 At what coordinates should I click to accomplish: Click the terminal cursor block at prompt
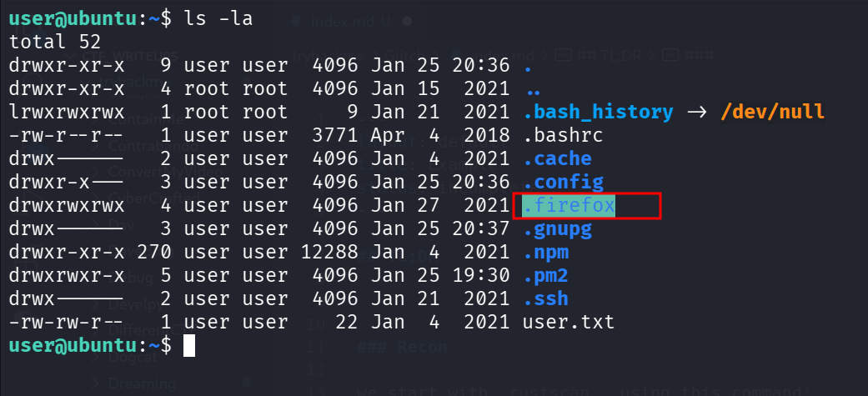tap(189, 345)
